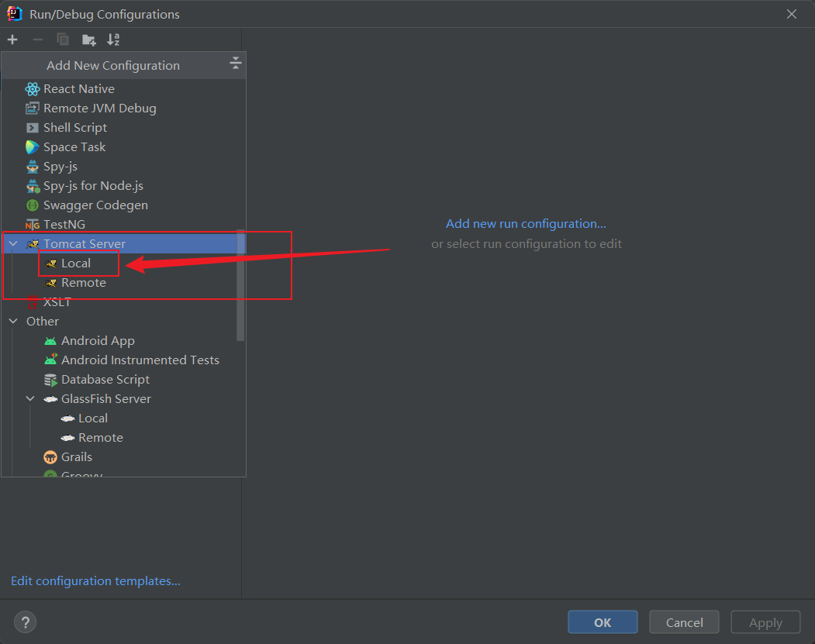Click the Tomcat Local cat icon

pos(50,263)
